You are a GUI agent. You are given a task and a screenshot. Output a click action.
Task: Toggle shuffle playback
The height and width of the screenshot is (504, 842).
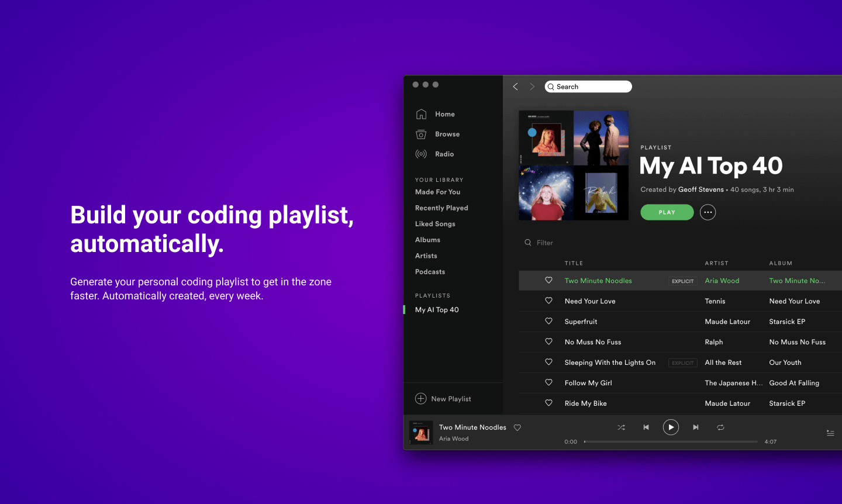(621, 427)
